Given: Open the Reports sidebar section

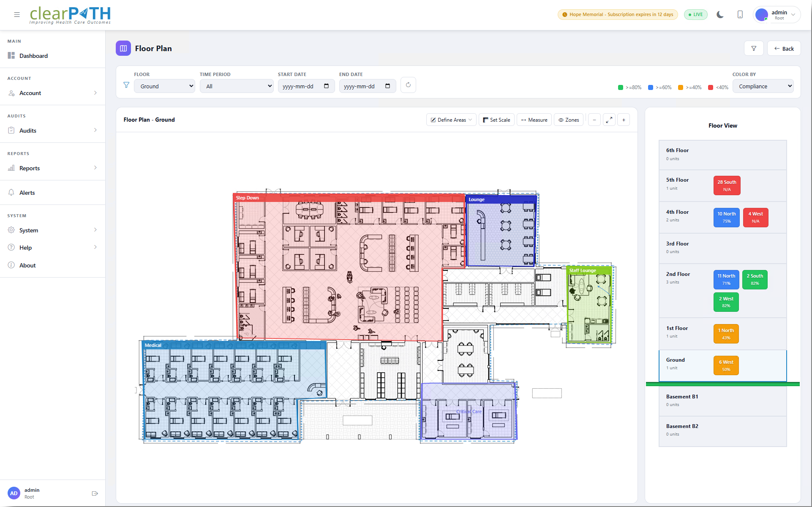Looking at the screenshot, I should tap(30, 168).
